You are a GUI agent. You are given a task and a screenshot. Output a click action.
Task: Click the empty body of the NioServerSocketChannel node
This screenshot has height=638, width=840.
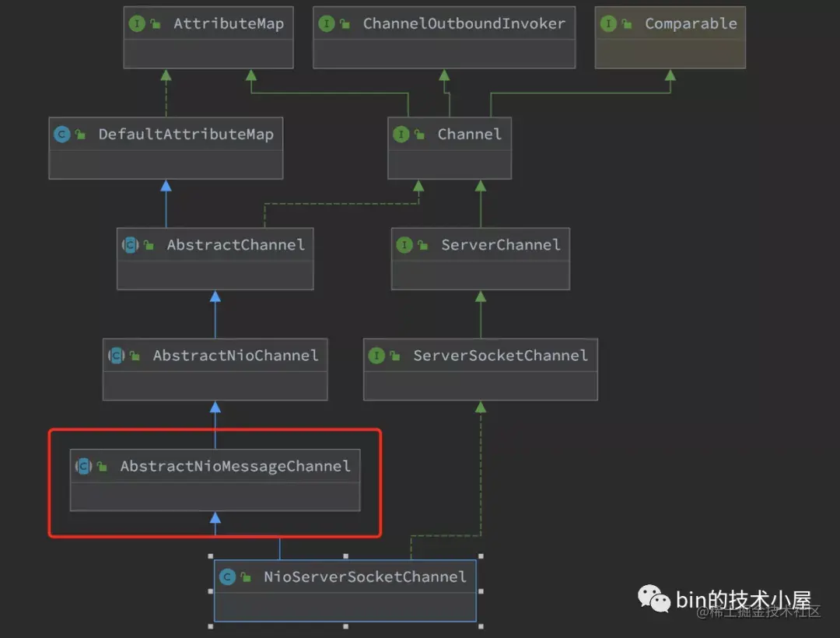tap(345, 608)
